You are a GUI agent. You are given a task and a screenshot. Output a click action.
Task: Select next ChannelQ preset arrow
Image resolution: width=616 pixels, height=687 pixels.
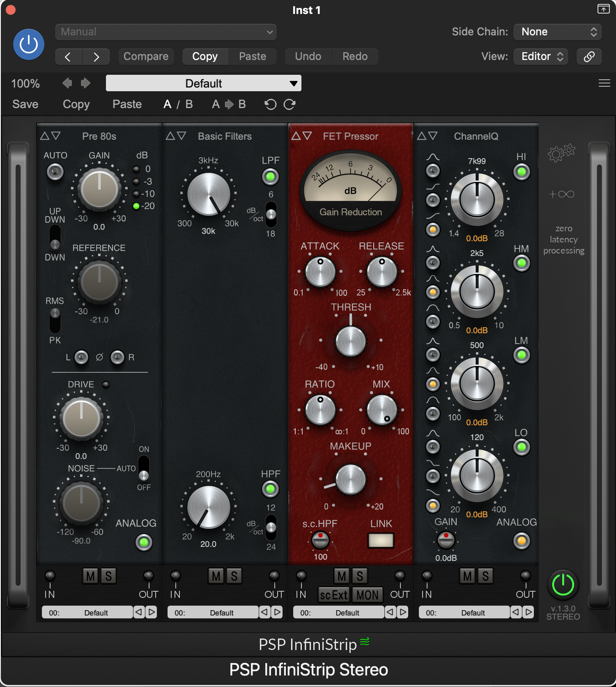coord(529,612)
